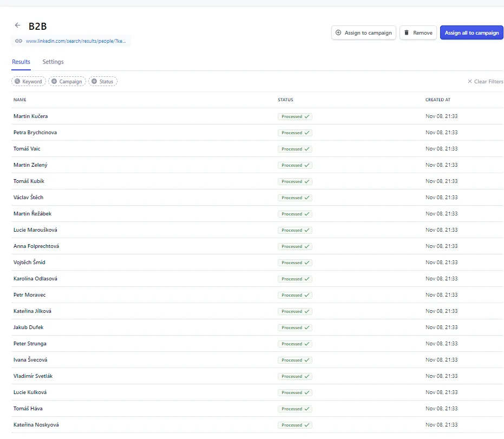Image resolution: width=504 pixels, height=439 pixels.
Task: Add a Campaign filter
Action: (x=67, y=81)
